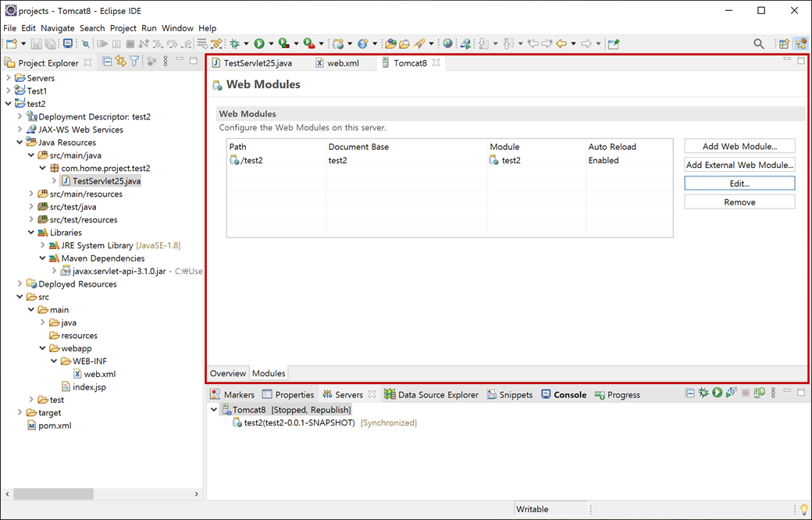
Task: Open the Back history dropdown arrow
Action: point(573,44)
